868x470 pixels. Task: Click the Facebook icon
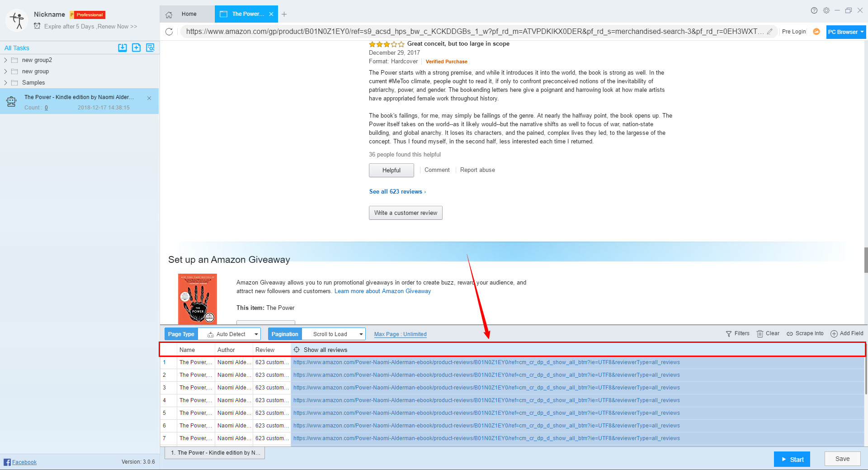pyautogui.click(x=7, y=462)
